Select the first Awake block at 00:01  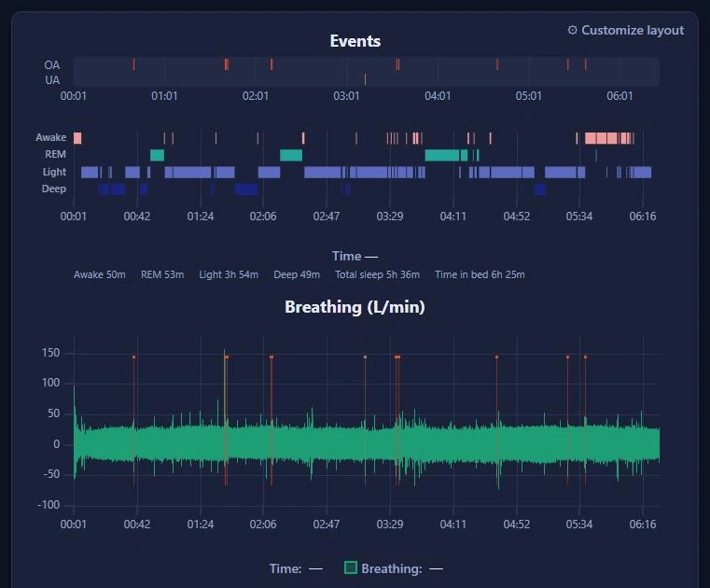point(77,138)
